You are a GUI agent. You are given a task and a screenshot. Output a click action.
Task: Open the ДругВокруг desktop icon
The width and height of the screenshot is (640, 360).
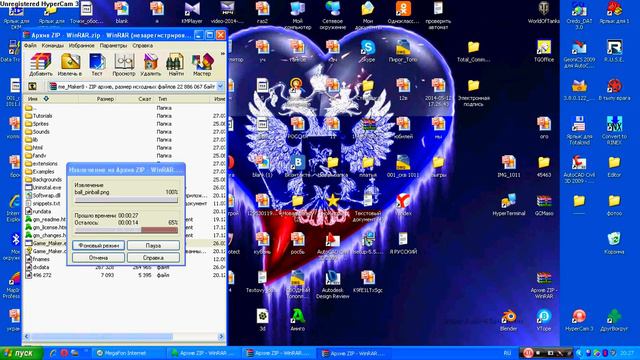(614, 320)
